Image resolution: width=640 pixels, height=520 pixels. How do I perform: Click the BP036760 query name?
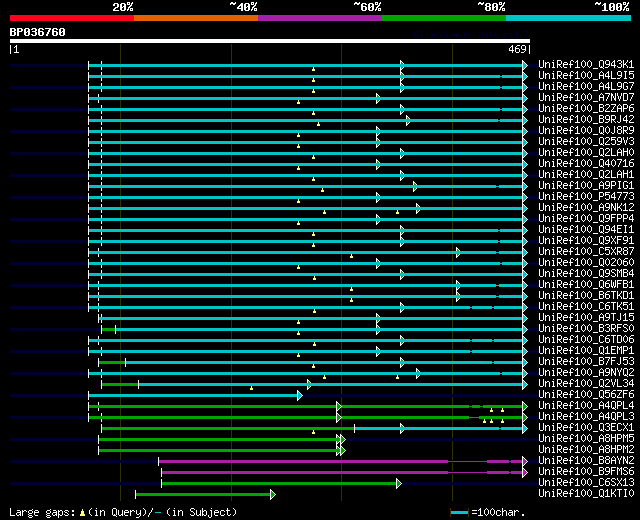tap(37, 32)
